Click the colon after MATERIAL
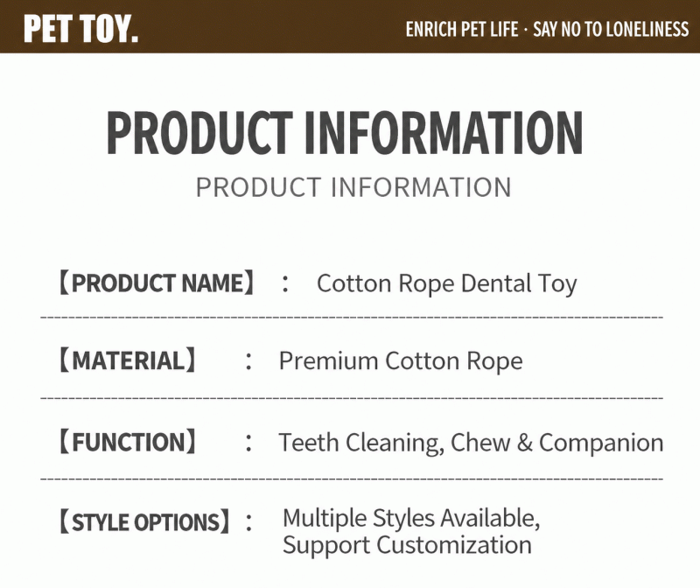The height and width of the screenshot is (588, 700). (249, 361)
